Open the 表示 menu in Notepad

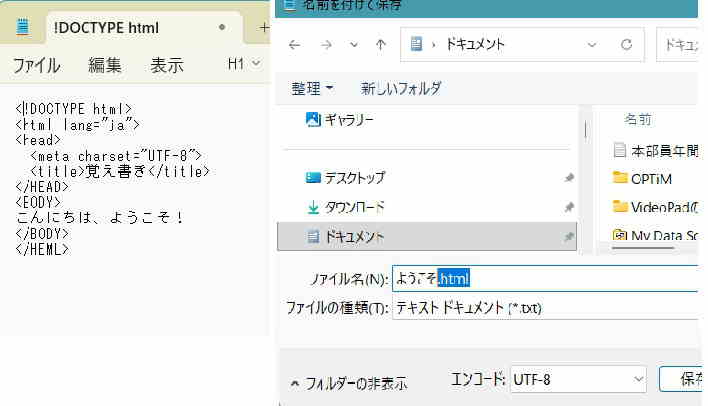[x=167, y=65]
